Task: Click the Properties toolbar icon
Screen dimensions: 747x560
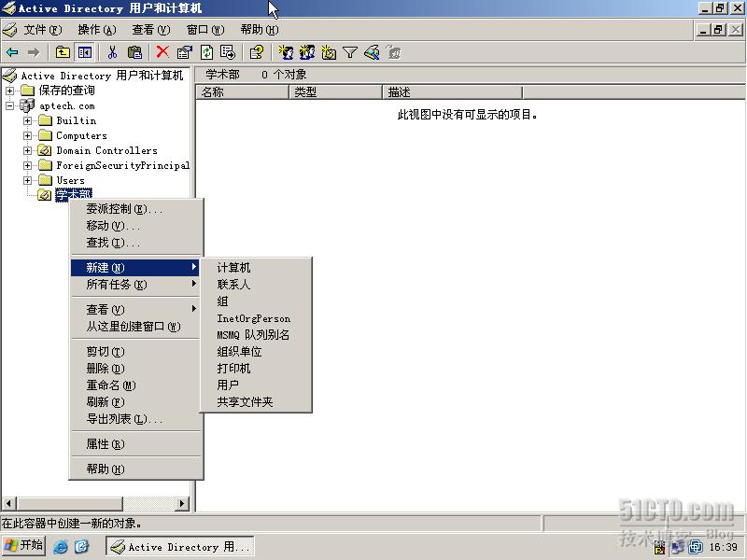Action: pos(184,52)
